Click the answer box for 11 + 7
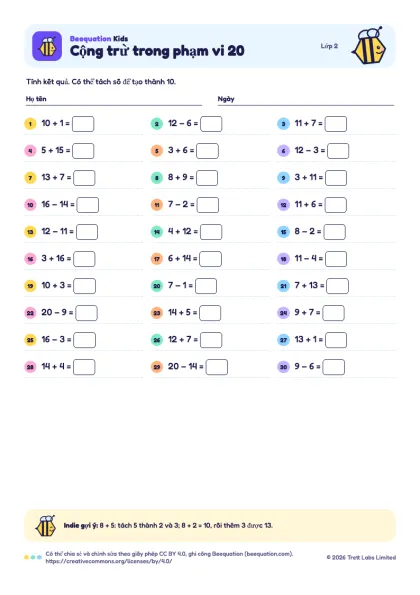420x595 pixels. [x=336, y=124]
